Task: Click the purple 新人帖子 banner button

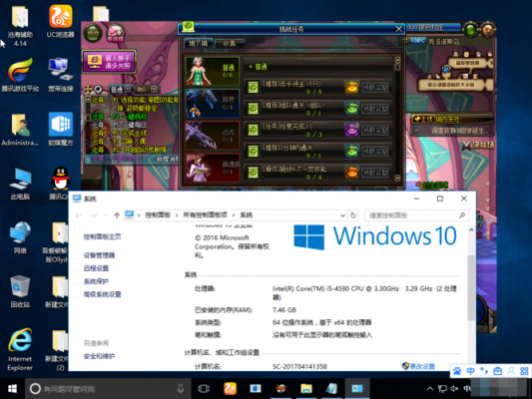Action: click(109, 62)
